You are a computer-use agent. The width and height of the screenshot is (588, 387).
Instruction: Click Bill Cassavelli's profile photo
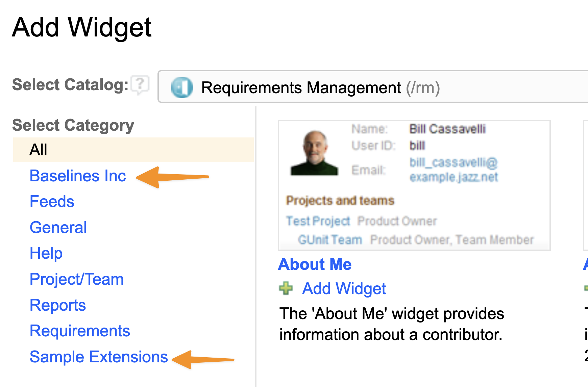[x=315, y=153]
